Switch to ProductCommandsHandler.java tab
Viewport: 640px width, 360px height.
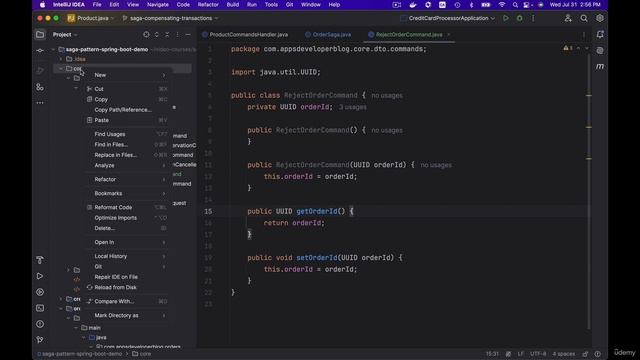tap(245, 35)
